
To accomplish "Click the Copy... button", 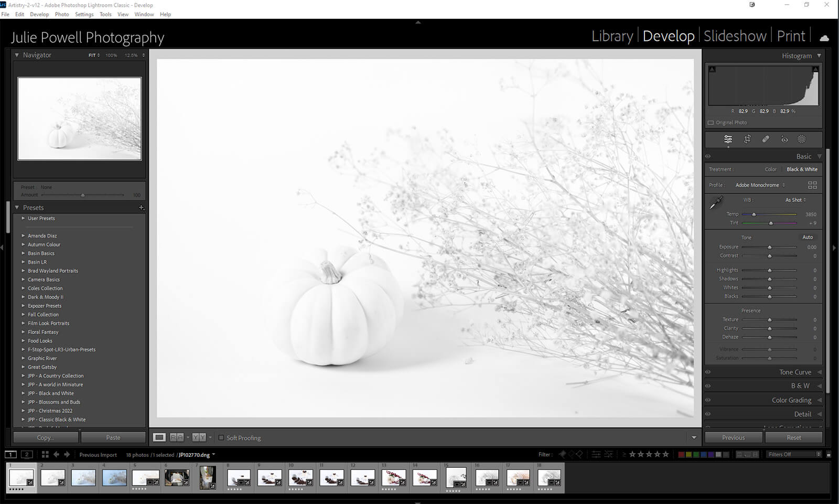I will (x=46, y=437).
